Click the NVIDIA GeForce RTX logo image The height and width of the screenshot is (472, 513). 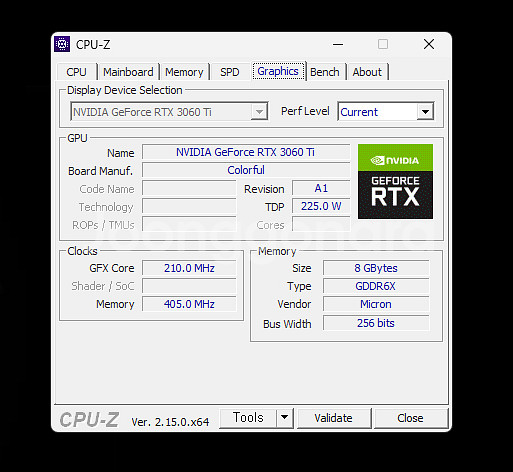pyautogui.click(x=395, y=181)
